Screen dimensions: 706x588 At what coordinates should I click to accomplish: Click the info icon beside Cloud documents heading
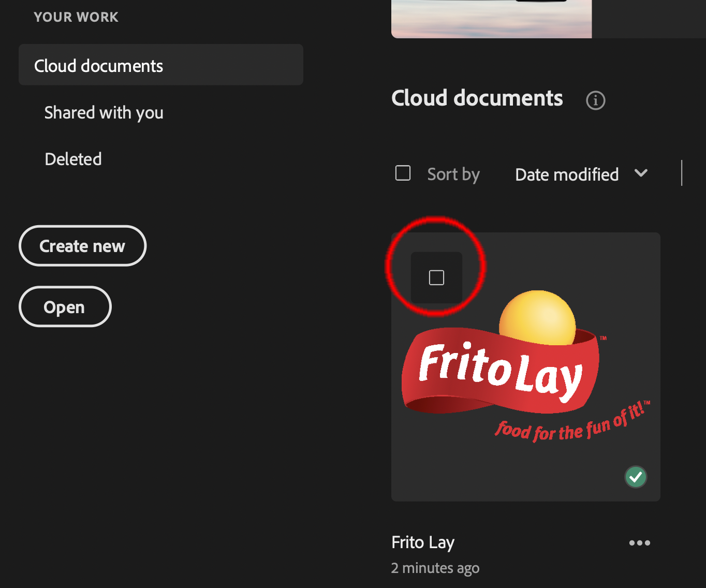[595, 100]
